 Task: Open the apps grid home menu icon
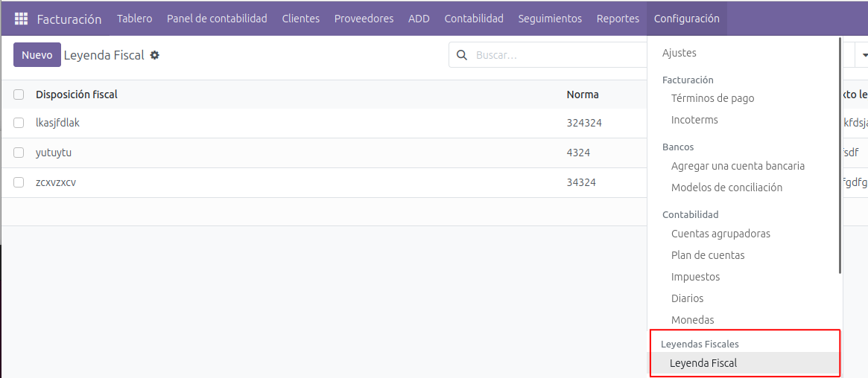(21, 19)
